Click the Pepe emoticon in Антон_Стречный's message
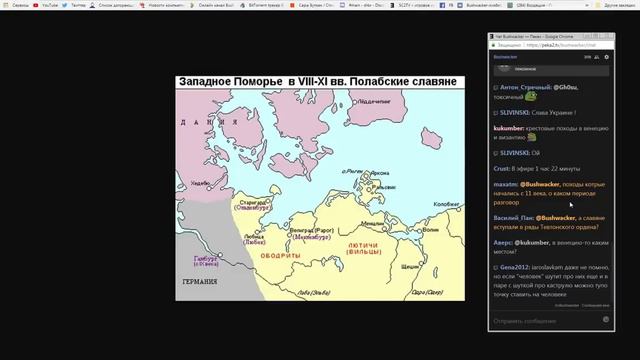 [x=530, y=96]
